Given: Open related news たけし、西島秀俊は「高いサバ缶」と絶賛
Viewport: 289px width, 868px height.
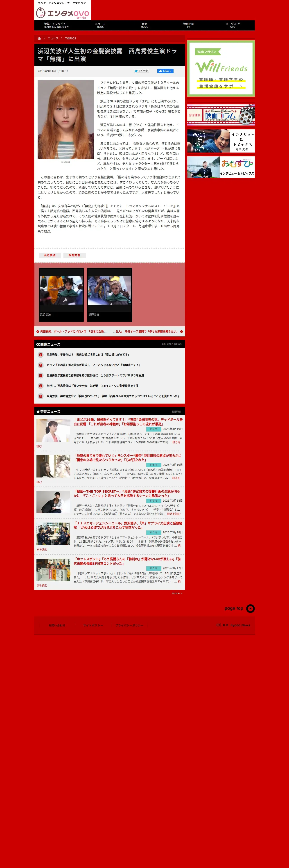Looking at the screenshot, I should [x=93, y=386].
